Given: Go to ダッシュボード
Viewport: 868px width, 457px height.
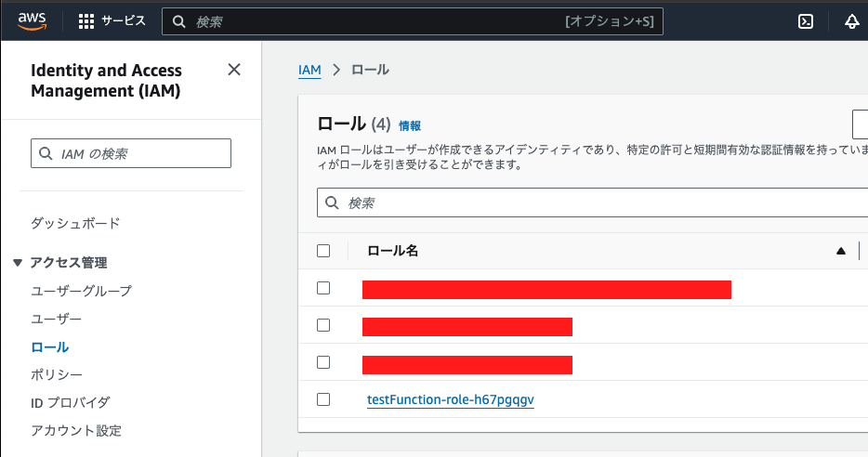Looking at the screenshot, I should 75,224.
